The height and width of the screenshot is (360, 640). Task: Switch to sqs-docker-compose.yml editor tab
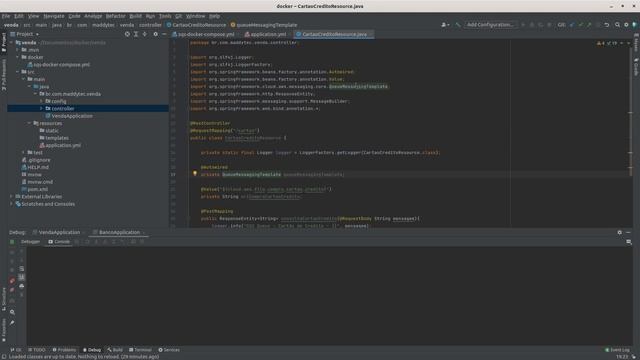point(206,34)
